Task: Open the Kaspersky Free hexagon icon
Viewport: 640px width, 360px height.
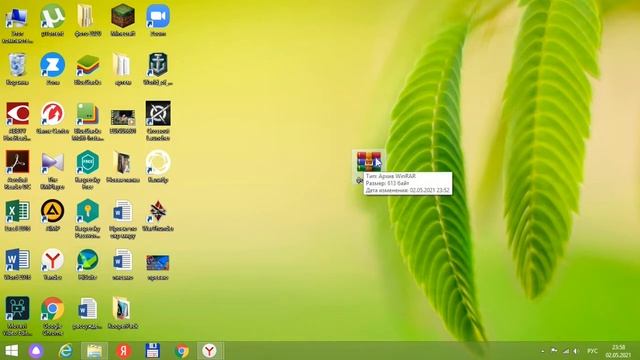Action: tap(87, 162)
